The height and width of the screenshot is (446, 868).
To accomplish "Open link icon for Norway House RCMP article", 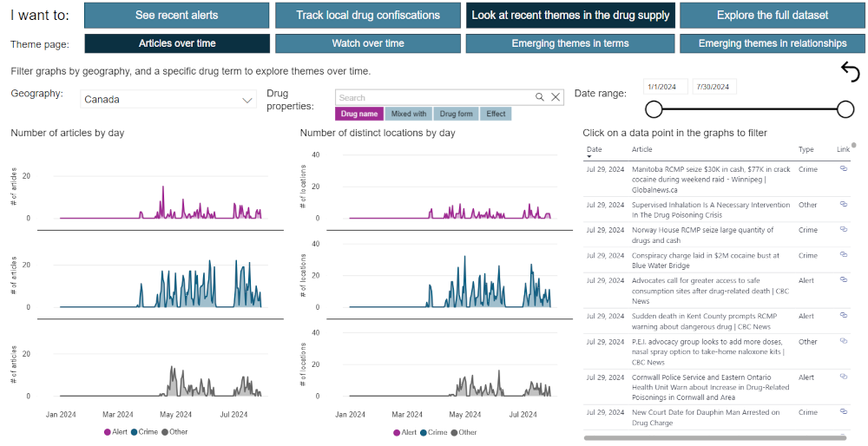I will pos(843,230).
